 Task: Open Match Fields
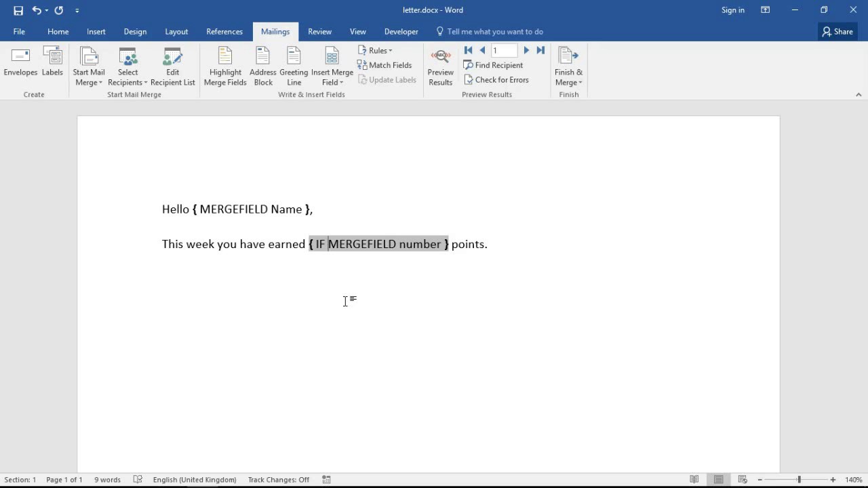(385, 64)
